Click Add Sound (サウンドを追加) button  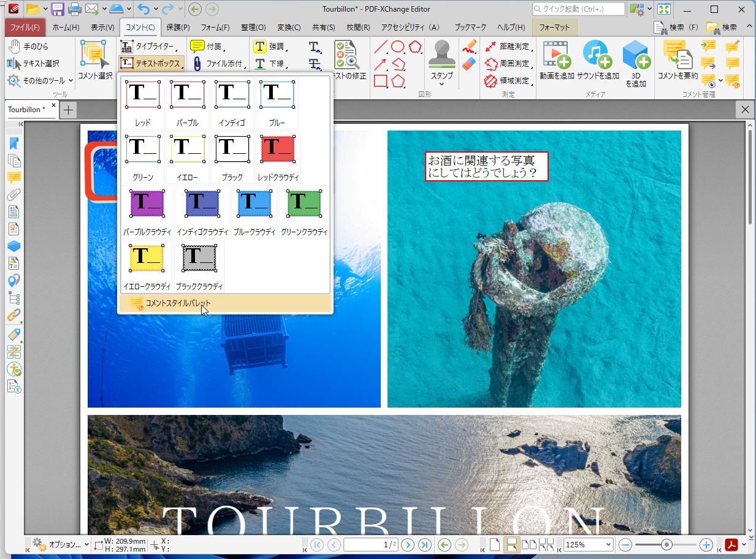pyautogui.click(x=598, y=60)
